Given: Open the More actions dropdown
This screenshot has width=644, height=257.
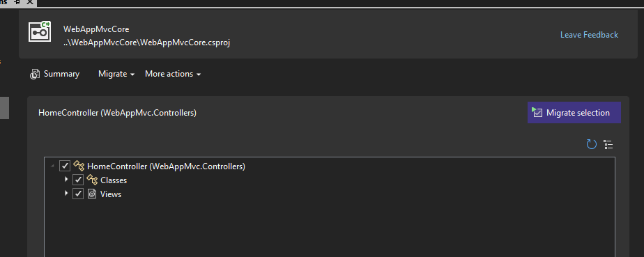Looking at the screenshot, I should click(173, 74).
